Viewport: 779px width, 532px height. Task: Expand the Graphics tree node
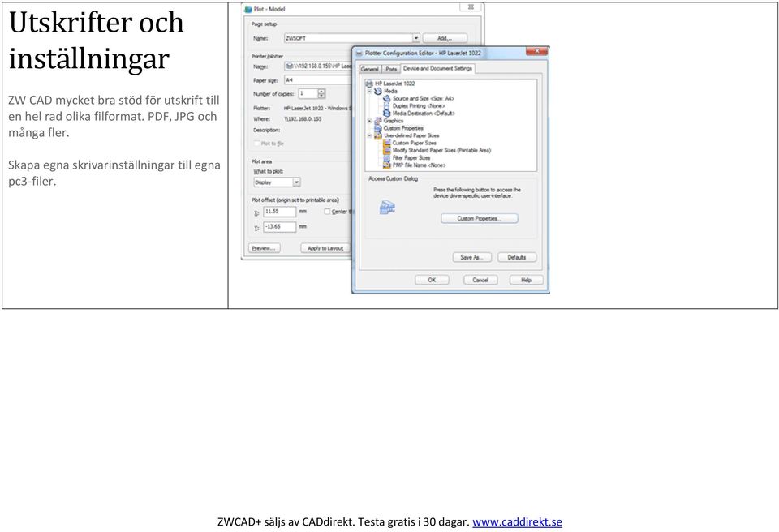(x=369, y=121)
